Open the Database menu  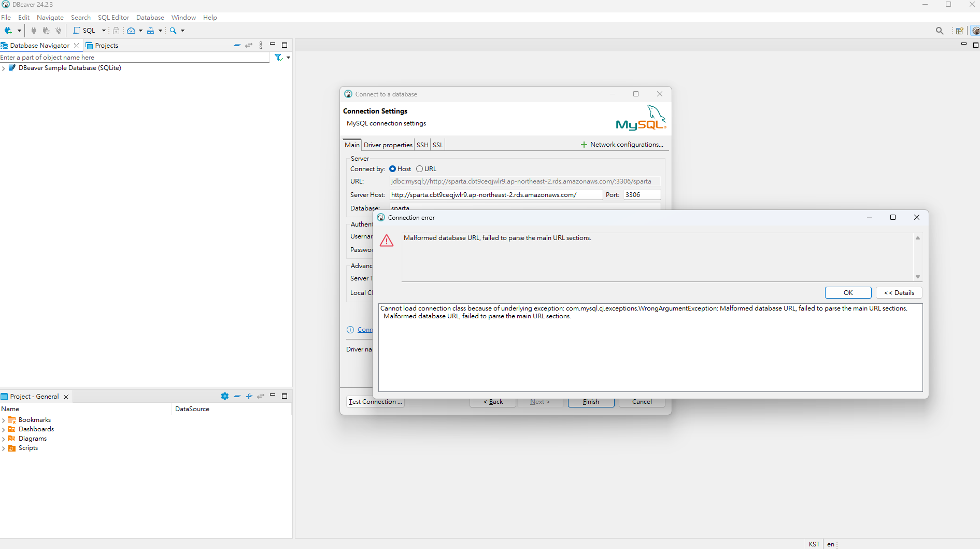pos(150,18)
